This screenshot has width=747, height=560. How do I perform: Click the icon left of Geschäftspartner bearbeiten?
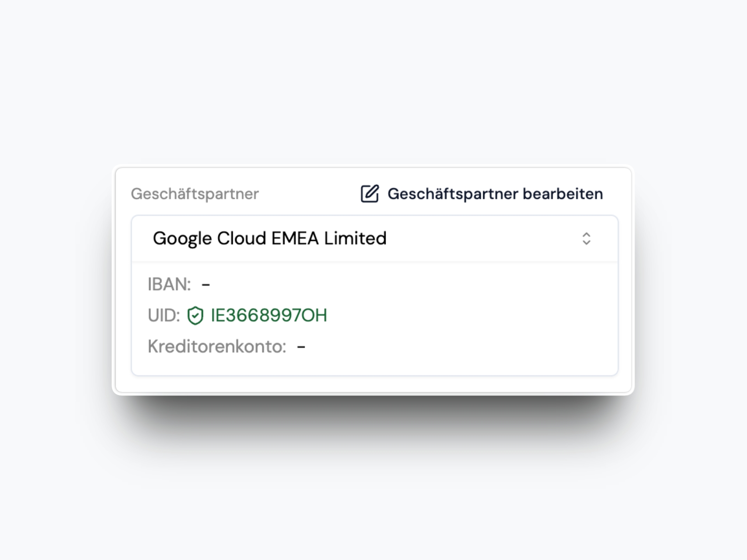(369, 193)
